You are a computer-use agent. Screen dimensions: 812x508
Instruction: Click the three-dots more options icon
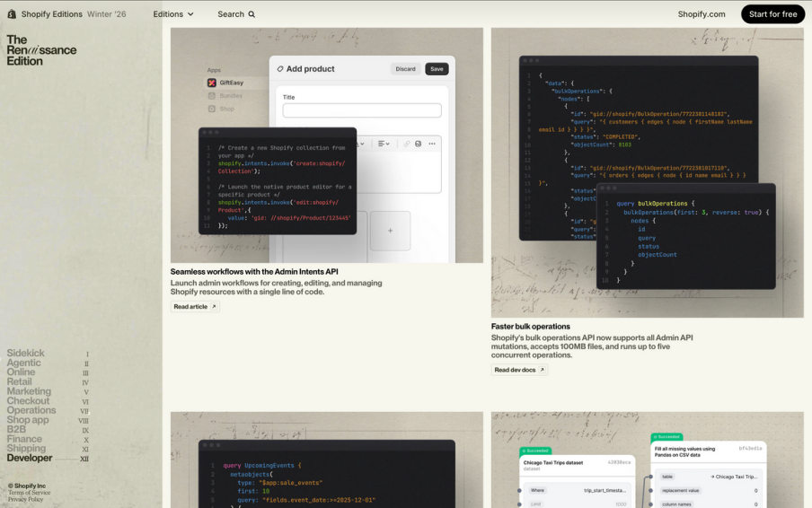coord(432,144)
